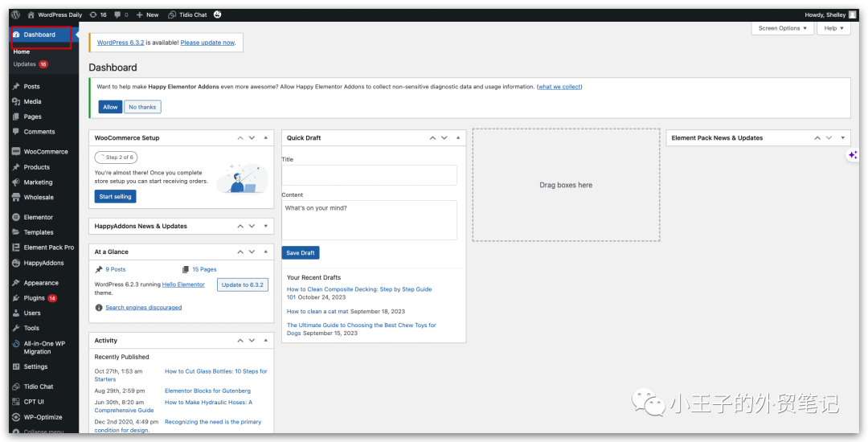Open Tools wrench icon in sidebar
This screenshot has width=868, height=442.
[x=16, y=328]
